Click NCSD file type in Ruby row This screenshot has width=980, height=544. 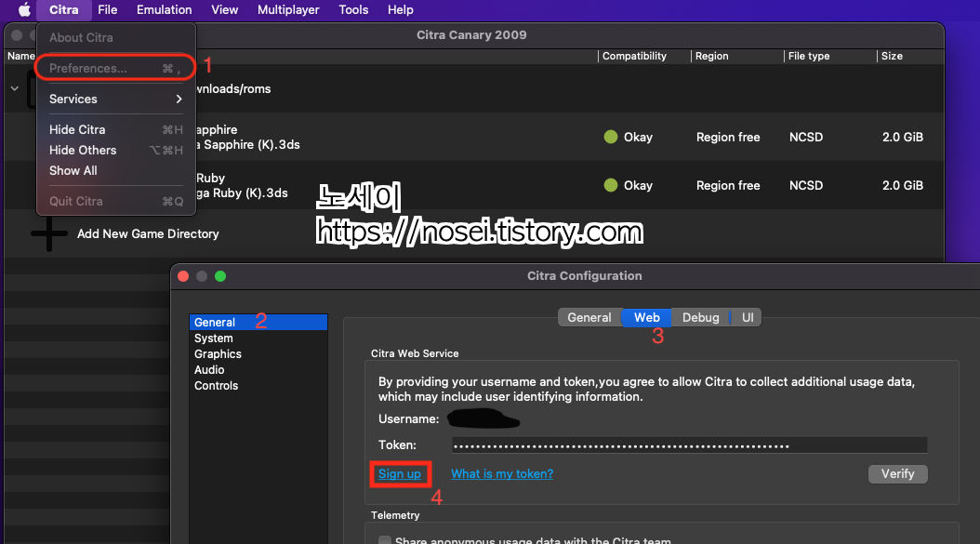805,185
